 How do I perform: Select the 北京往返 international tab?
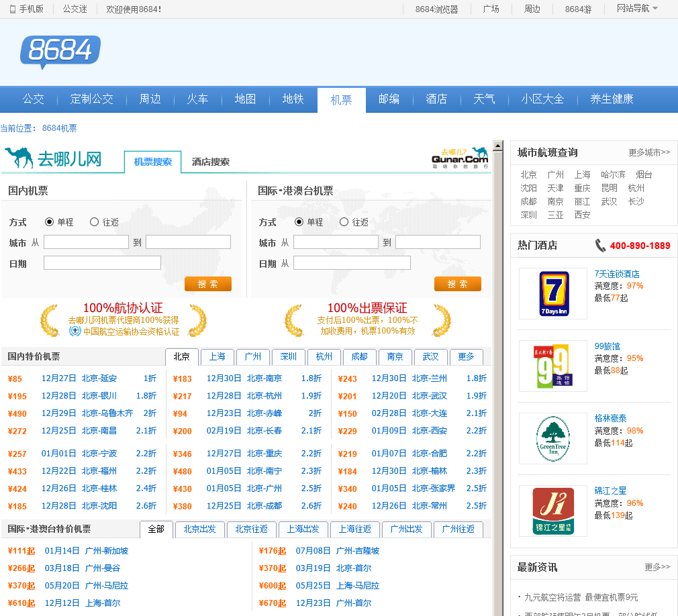point(251,529)
